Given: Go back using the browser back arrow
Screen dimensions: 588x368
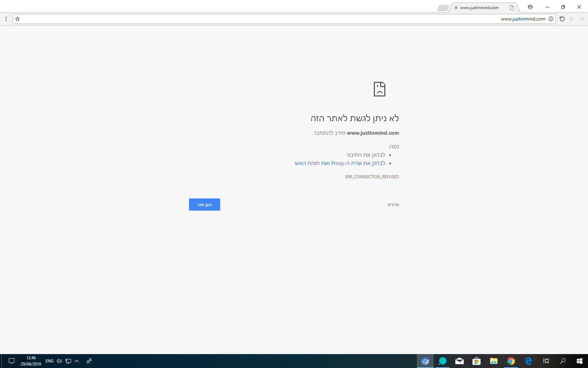Looking at the screenshot, I should [572, 19].
